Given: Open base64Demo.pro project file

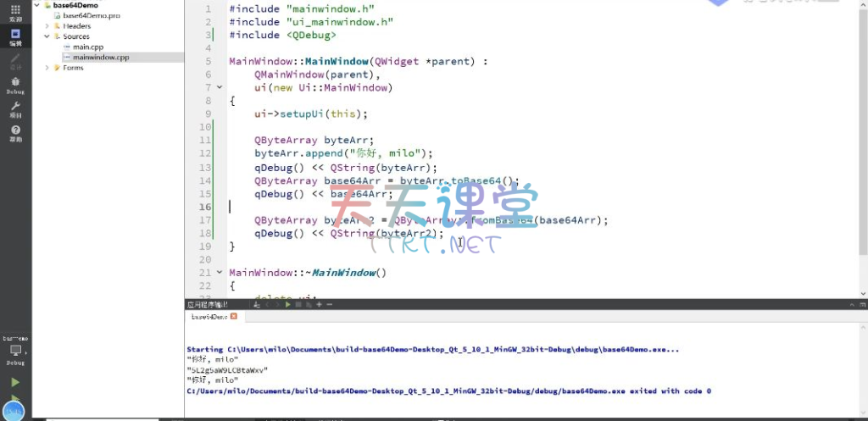Looking at the screenshot, I should tap(91, 15).
